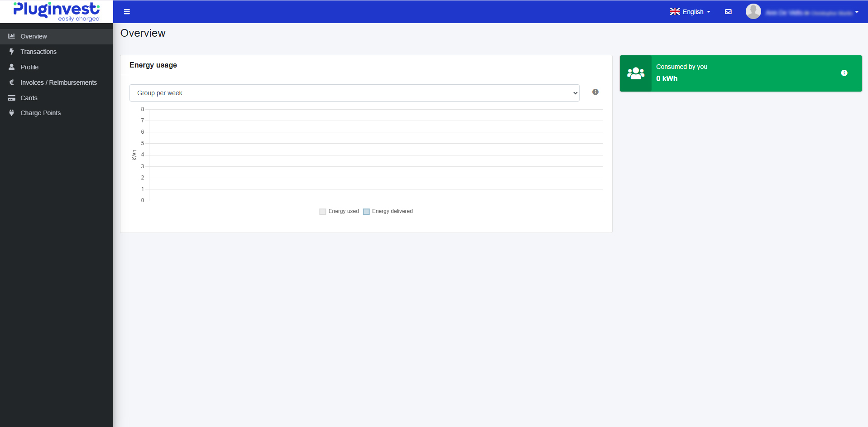Click the Pluginvest logo
Image resolution: width=868 pixels, height=427 pixels.
coord(57,11)
